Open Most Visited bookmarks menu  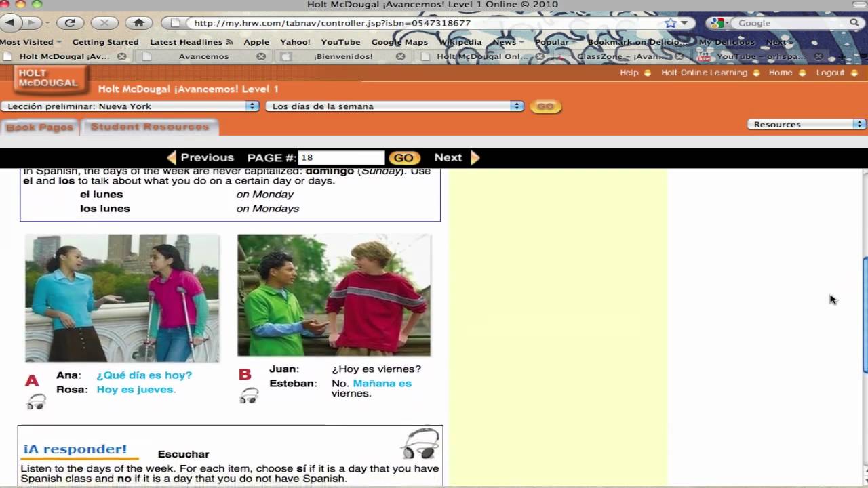[31, 42]
